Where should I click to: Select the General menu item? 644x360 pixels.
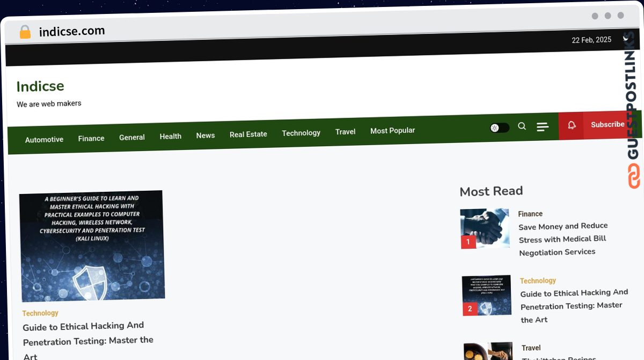click(132, 137)
